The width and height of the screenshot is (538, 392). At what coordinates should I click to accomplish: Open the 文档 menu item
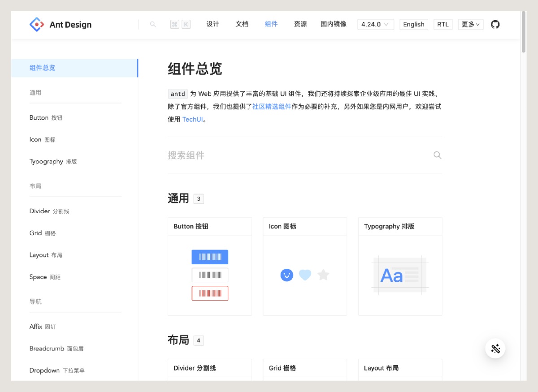pyautogui.click(x=242, y=24)
